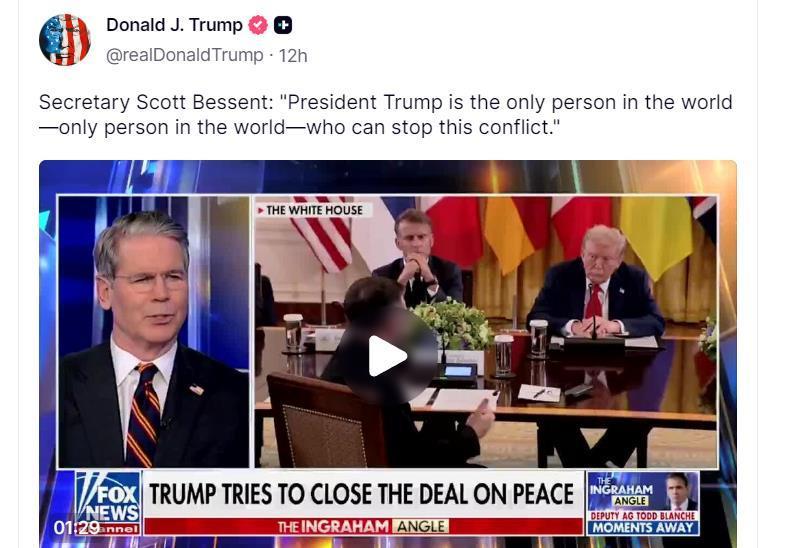Click the post text quoting Scott Bessent
Image resolution: width=788 pixels, height=548 pixels.
click(385, 115)
